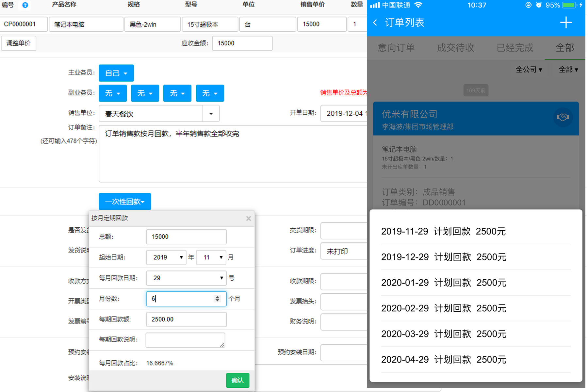The height and width of the screenshot is (392, 588).
Task: Close the 按月定期回款 dialog
Action: (249, 218)
